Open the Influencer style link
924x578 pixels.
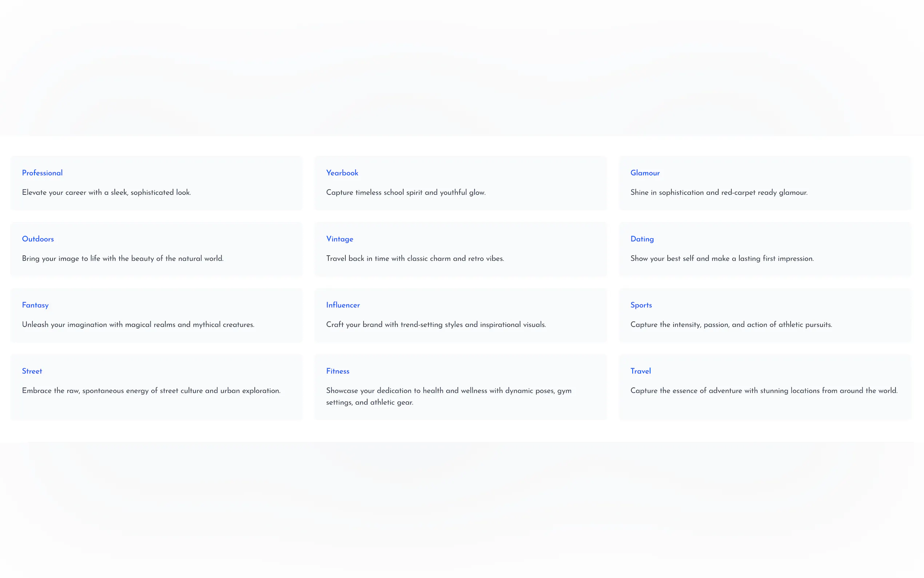343,305
